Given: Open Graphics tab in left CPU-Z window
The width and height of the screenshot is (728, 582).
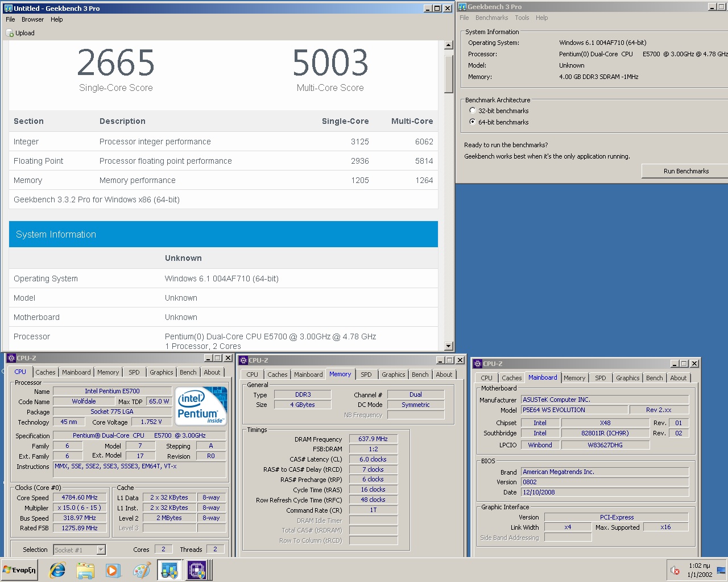Looking at the screenshot, I should coord(162,372).
